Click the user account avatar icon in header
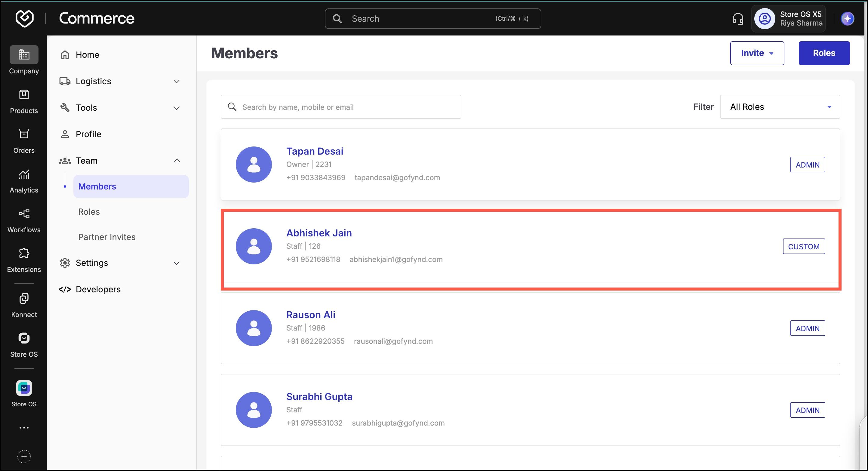 (x=765, y=19)
